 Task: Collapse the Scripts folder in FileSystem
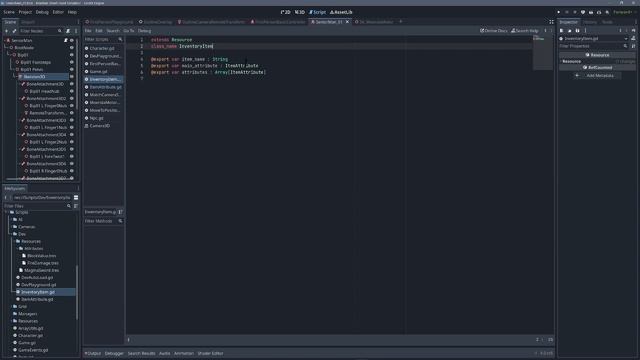click(6, 212)
